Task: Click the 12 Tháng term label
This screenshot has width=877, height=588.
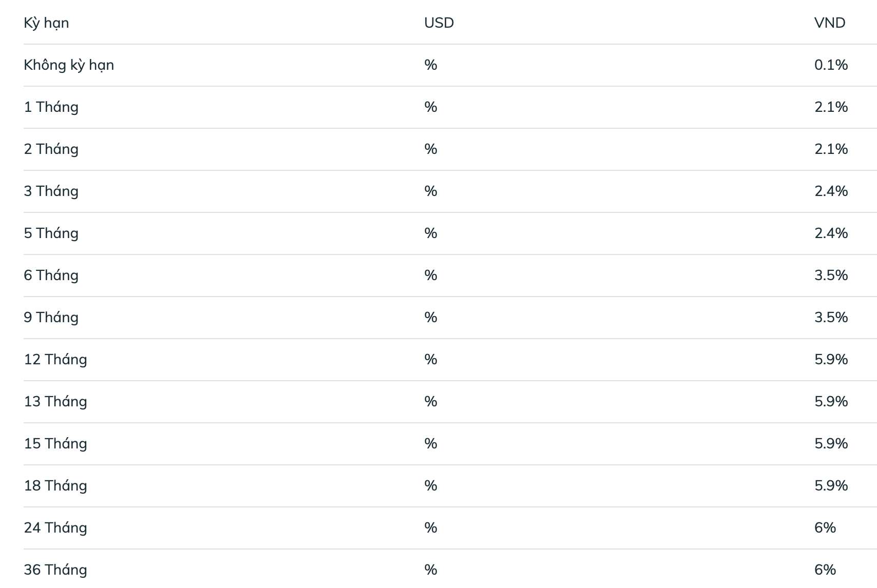Action: click(55, 360)
